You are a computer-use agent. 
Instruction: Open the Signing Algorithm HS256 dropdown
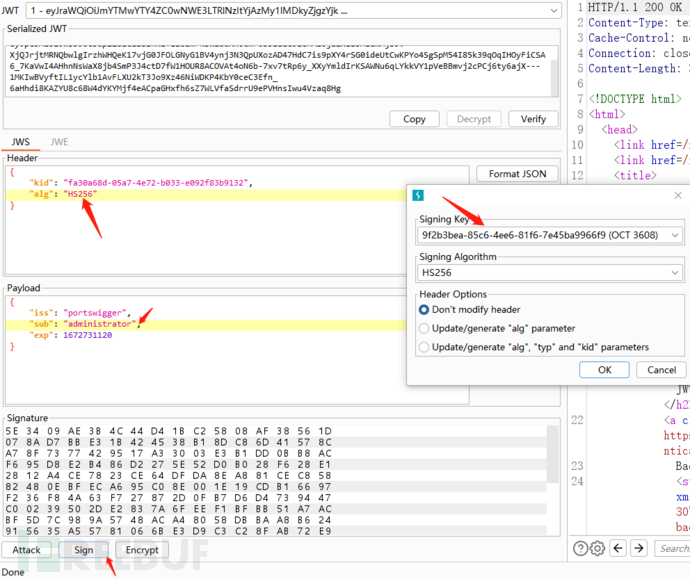(550, 272)
